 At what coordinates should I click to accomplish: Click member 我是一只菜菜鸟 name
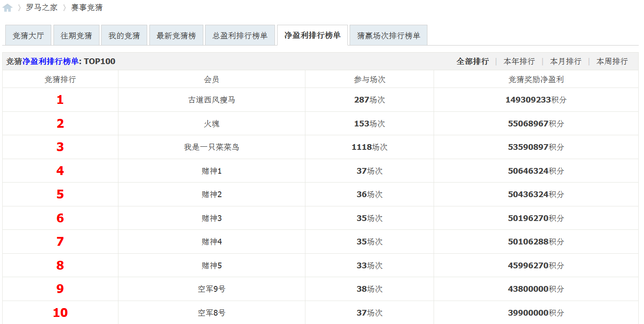[212, 147]
